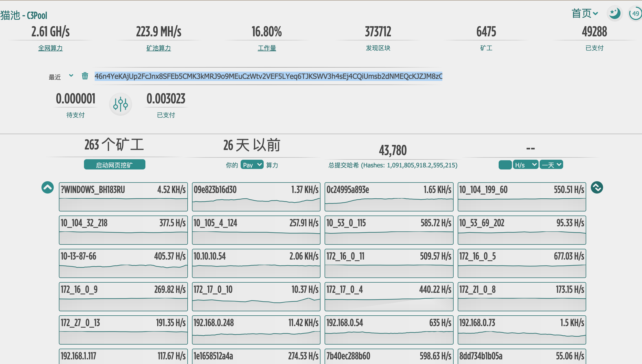The width and height of the screenshot is (642, 364).
Task: Open worker card 172_17_0_10
Action: (256, 296)
